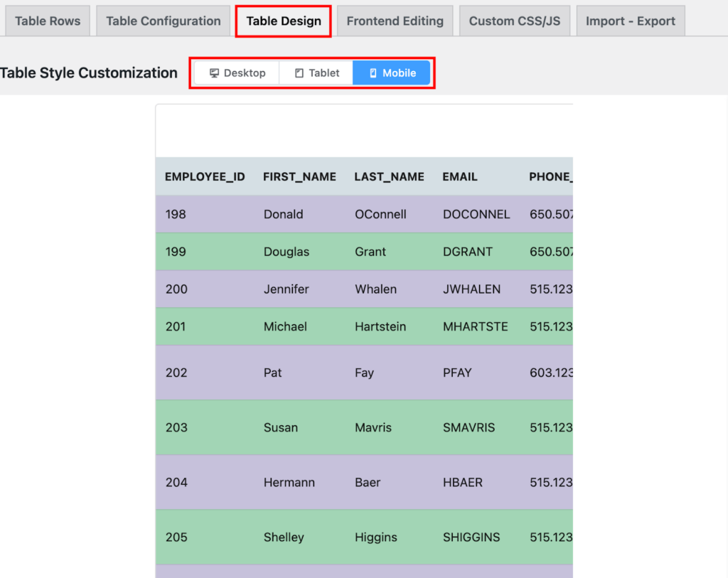Click the tablet device icon

[299, 73]
